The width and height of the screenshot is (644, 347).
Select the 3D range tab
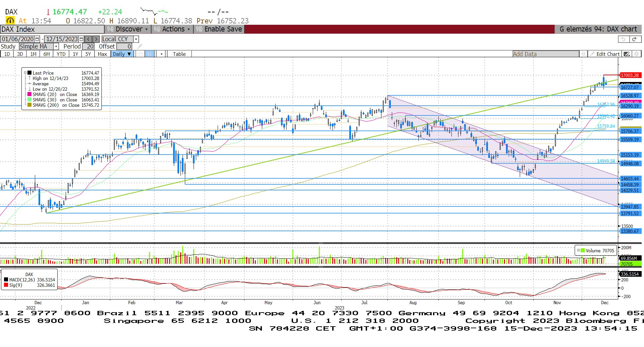tap(20, 54)
